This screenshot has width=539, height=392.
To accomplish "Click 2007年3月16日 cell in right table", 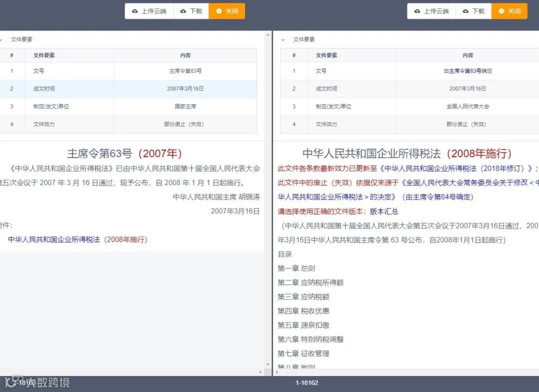I will point(468,89).
